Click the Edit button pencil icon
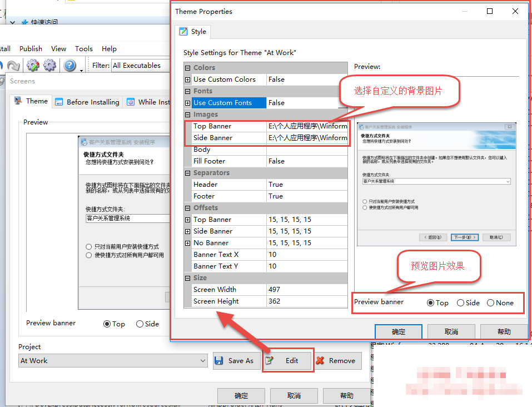Screen dimensions: 532x407 coord(269,360)
